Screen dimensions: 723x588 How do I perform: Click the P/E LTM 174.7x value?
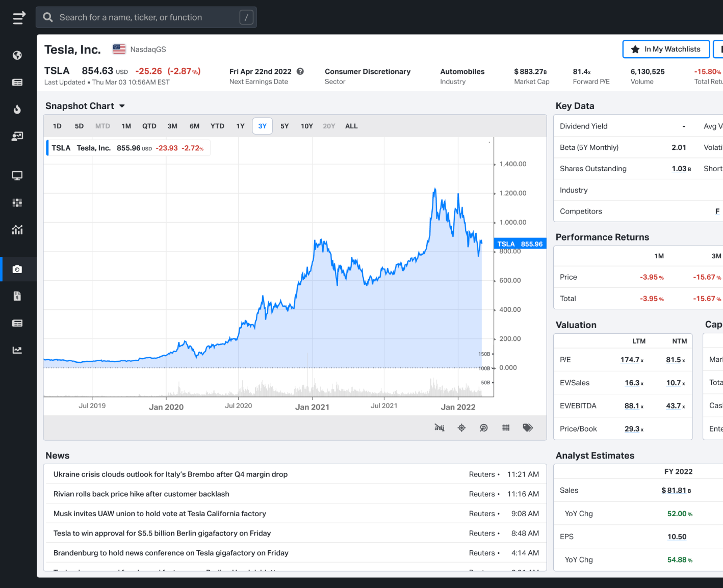point(632,360)
